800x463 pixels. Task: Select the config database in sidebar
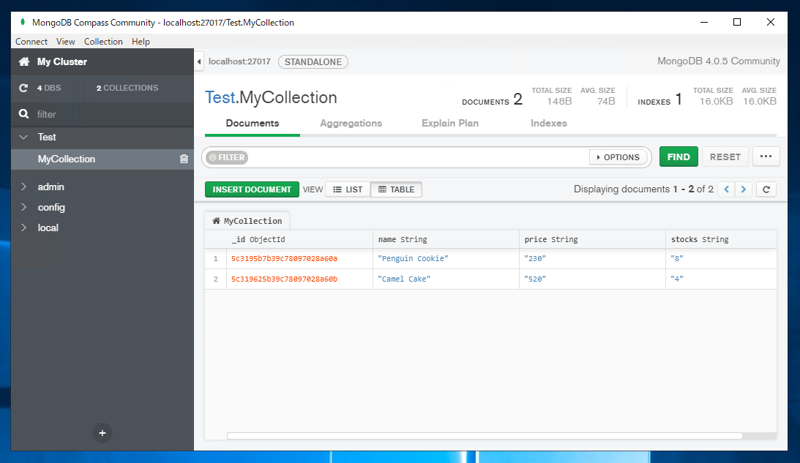point(51,207)
